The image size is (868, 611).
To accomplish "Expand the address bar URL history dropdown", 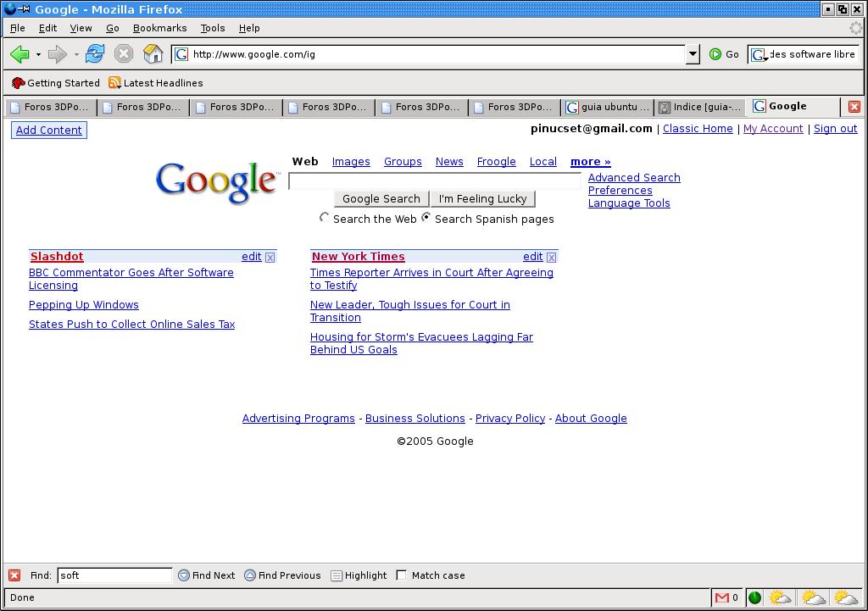I will (693, 54).
